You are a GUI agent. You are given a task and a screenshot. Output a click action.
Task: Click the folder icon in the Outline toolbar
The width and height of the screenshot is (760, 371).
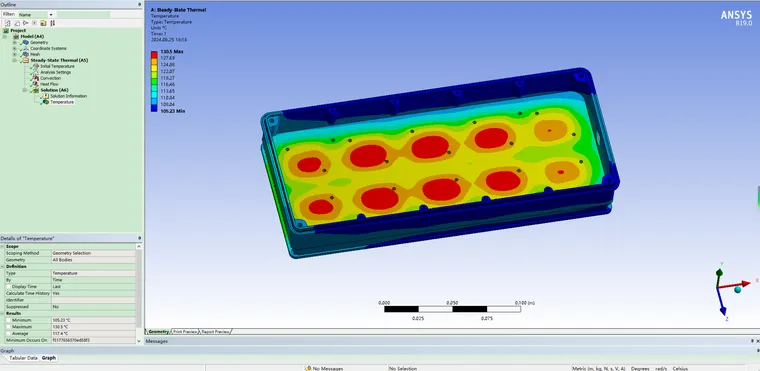point(43,23)
